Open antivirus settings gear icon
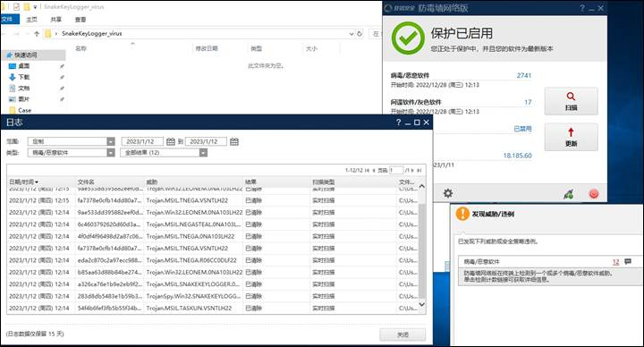Image resolution: width=644 pixels, height=347 pixels. 448,193
